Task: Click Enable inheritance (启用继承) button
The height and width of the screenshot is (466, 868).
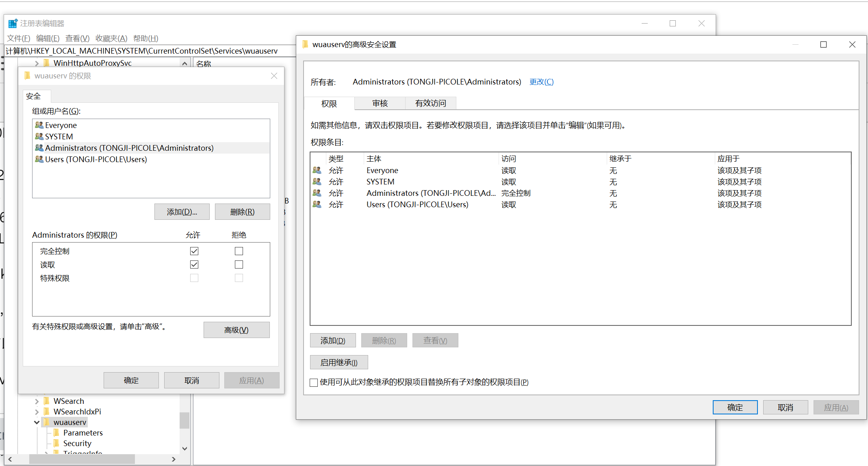Action: click(339, 362)
